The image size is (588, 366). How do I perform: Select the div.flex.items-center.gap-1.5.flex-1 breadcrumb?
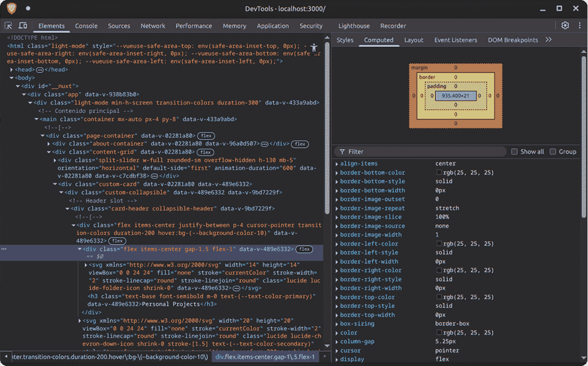point(266,357)
